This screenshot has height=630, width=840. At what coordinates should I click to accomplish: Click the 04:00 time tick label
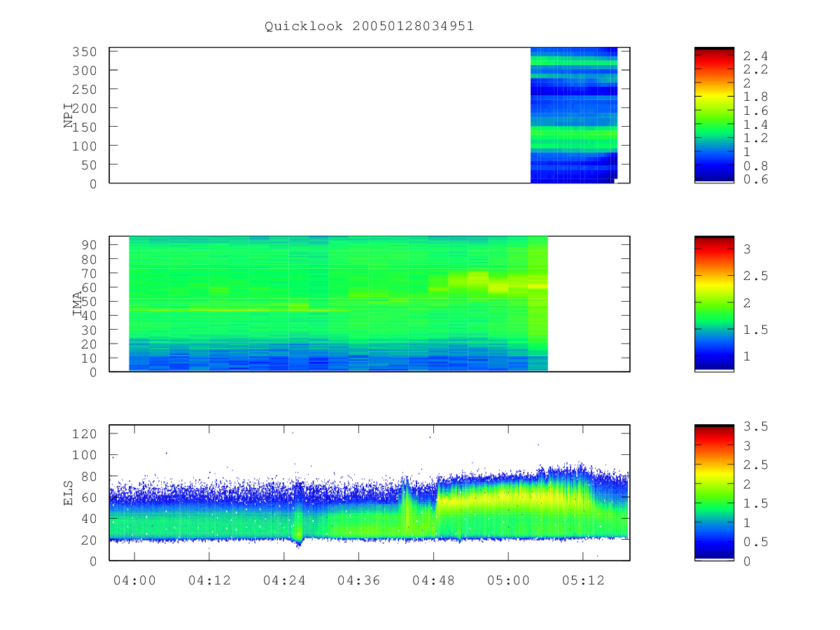coord(134,580)
